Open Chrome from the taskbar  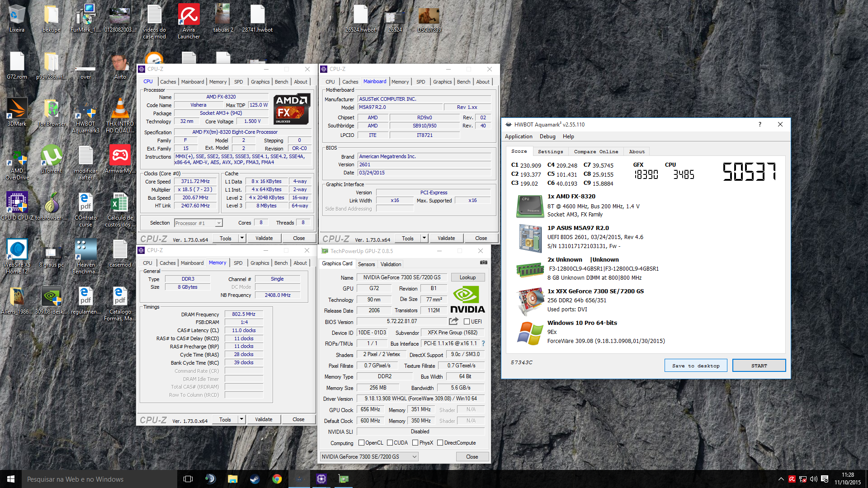click(277, 479)
